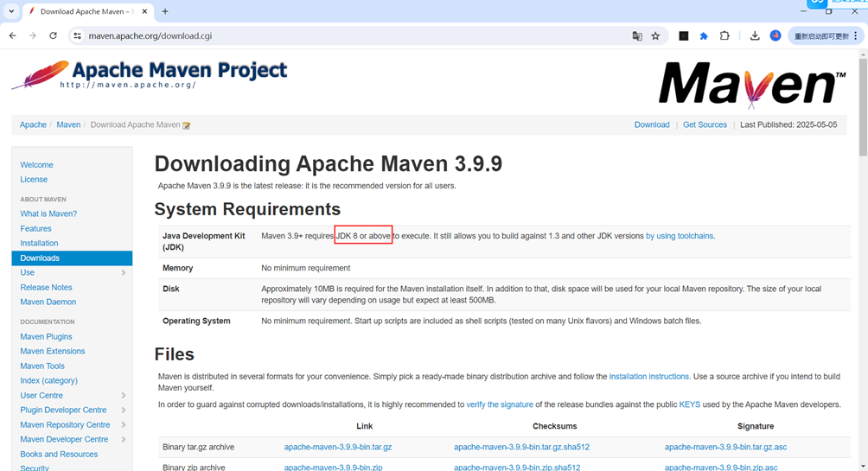Screen dimensions: 868x471
Task: Go forward with the browser arrow
Action: click(x=33, y=36)
